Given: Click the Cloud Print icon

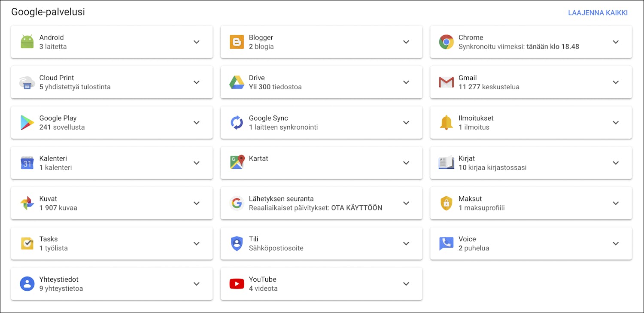Looking at the screenshot, I should 27,82.
